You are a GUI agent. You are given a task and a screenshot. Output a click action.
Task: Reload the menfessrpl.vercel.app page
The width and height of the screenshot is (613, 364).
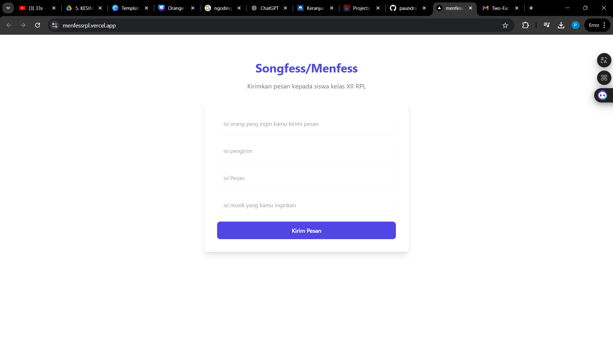[x=37, y=25]
